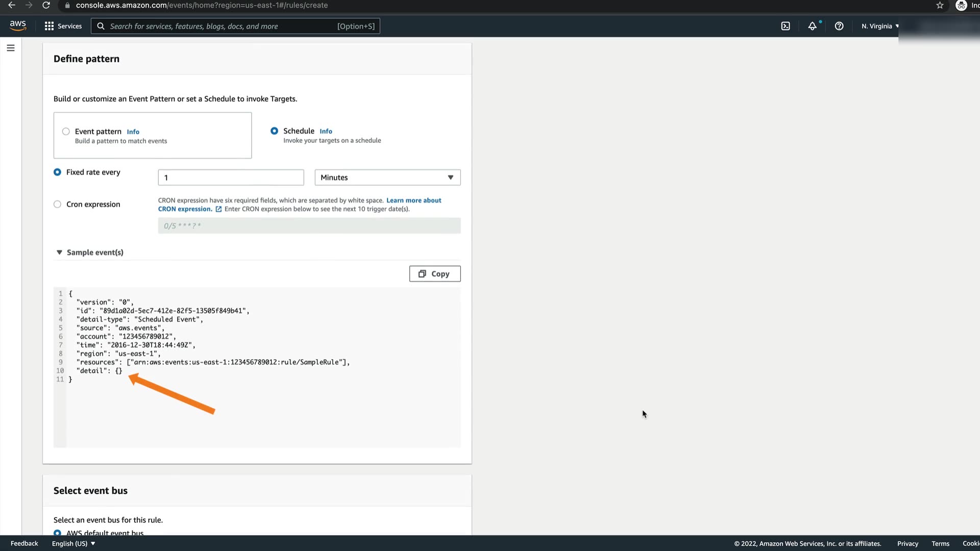Screen dimensions: 980x551
Task: Bookmark page with star icon
Action: (x=940, y=5)
